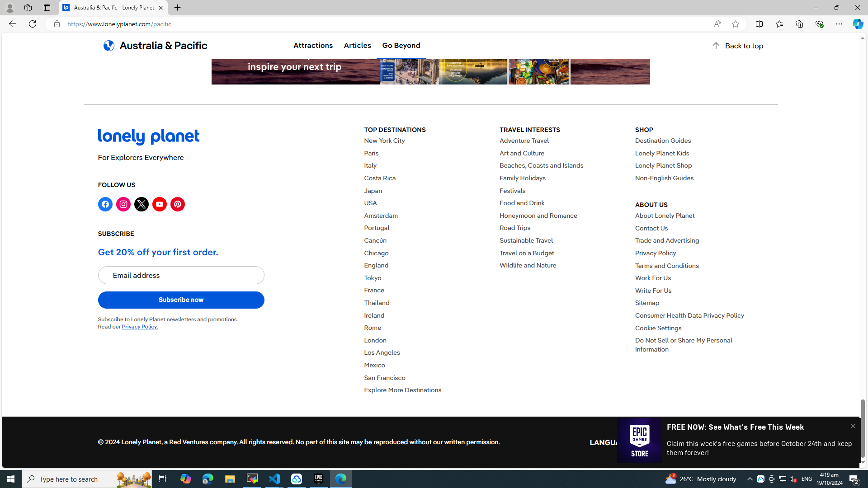This screenshot has height=488, width=868.
Task: Open Split screen browser icon
Action: pos(759,24)
